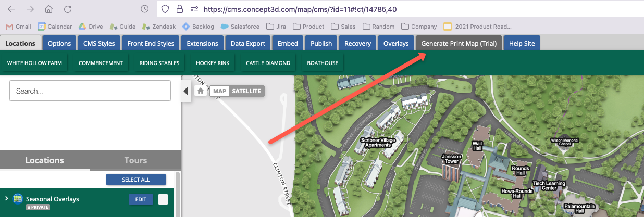Screen dimensions: 644x217
Task: Click the Boathouse button
Action: click(323, 63)
